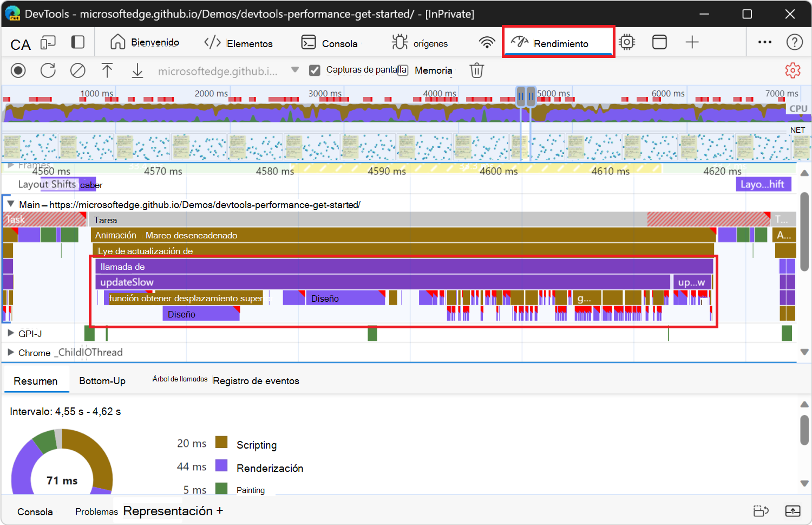Screen dimensions: 812x525
Task: Select the Lye de actualización de bar
Action: (x=403, y=250)
